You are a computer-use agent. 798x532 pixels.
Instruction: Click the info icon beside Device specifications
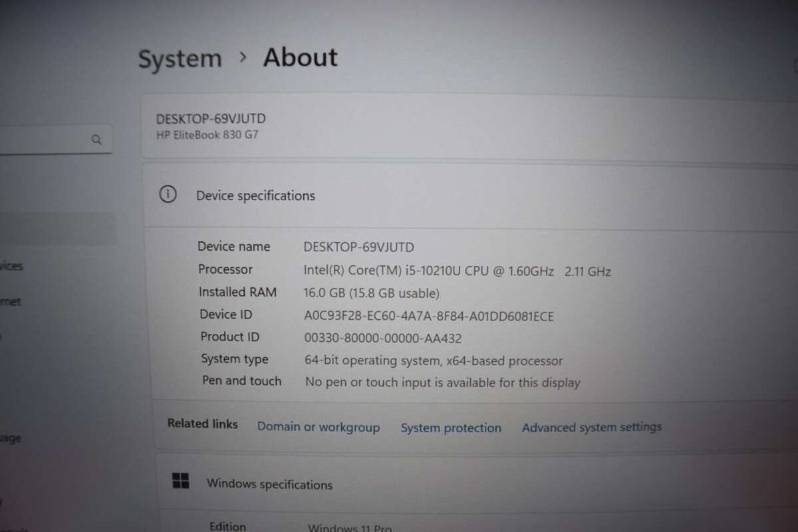168,194
